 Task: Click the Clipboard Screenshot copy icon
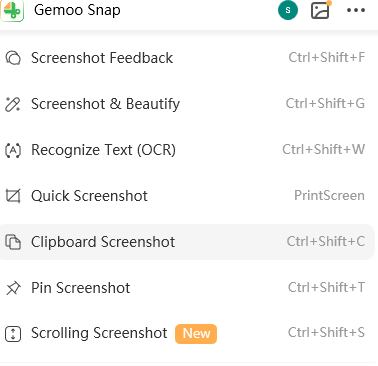[13, 242]
